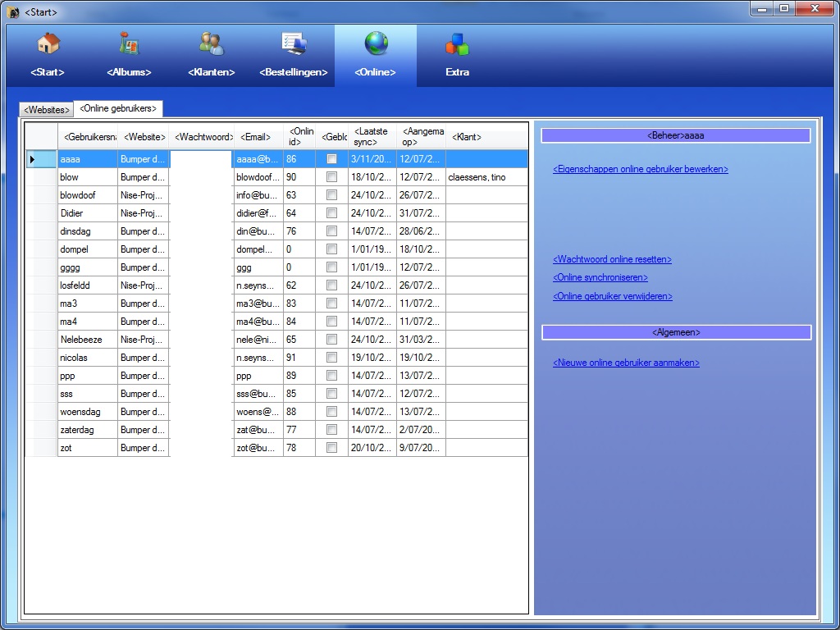
Task: Tick the blocked checkbox for user blow
Action: coord(331,177)
